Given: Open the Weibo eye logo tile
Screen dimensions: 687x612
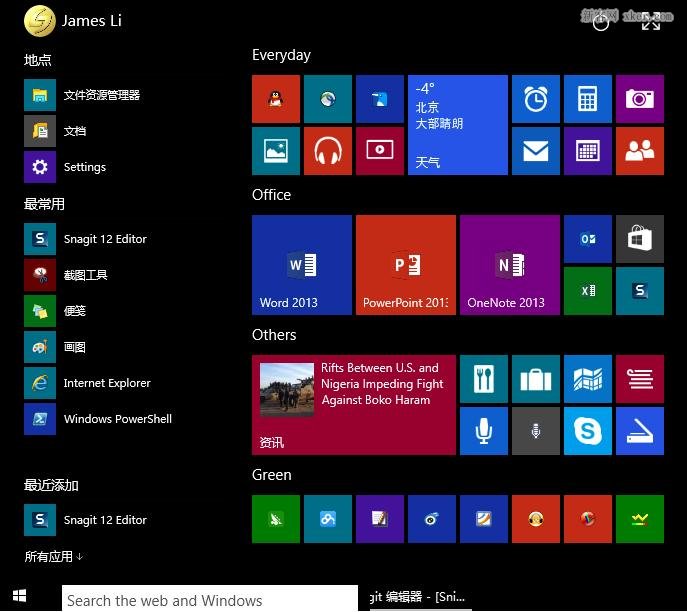Looking at the screenshot, I should coord(432,519).
